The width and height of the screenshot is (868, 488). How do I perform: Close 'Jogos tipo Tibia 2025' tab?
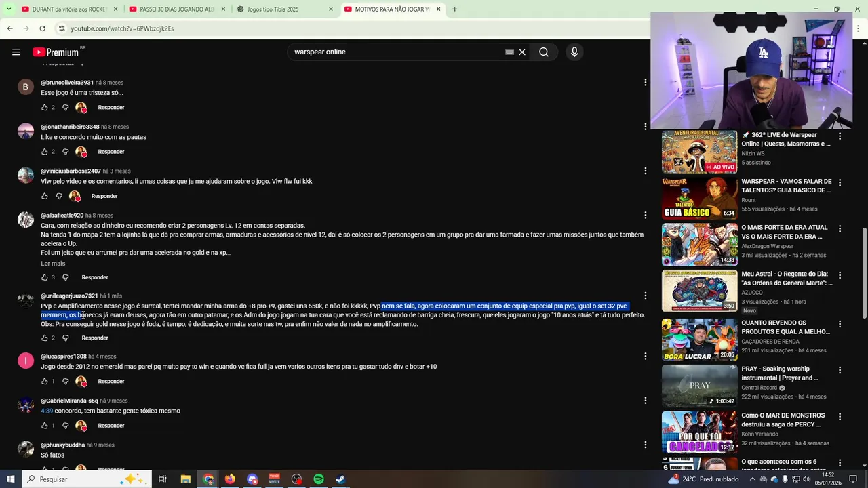point(331,9)
